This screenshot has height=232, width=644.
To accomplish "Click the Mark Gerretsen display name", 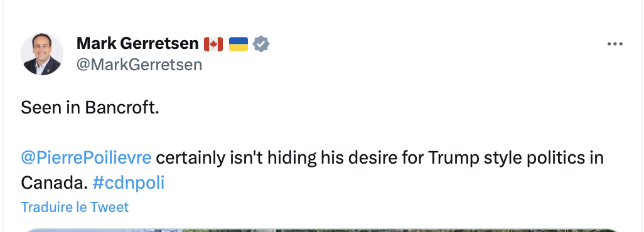I will 137,43.
